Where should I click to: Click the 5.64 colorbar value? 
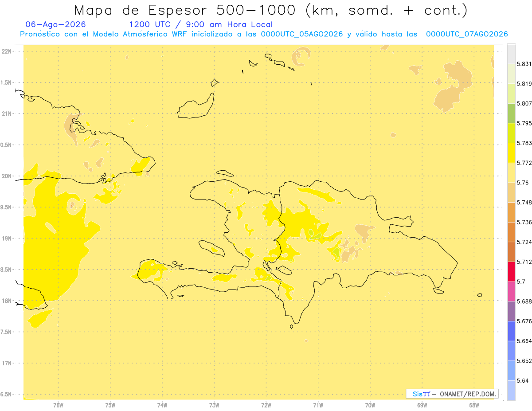[522, 380]
